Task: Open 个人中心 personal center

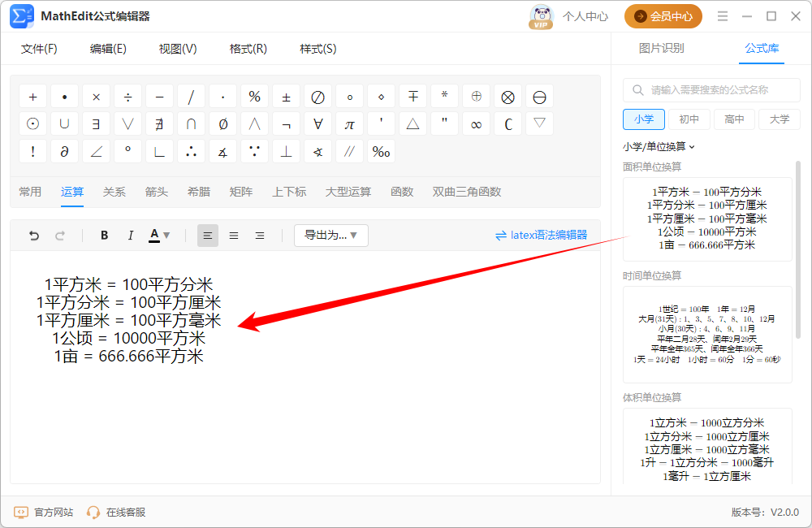Action: pyautogui.click(x=585, y=16)
